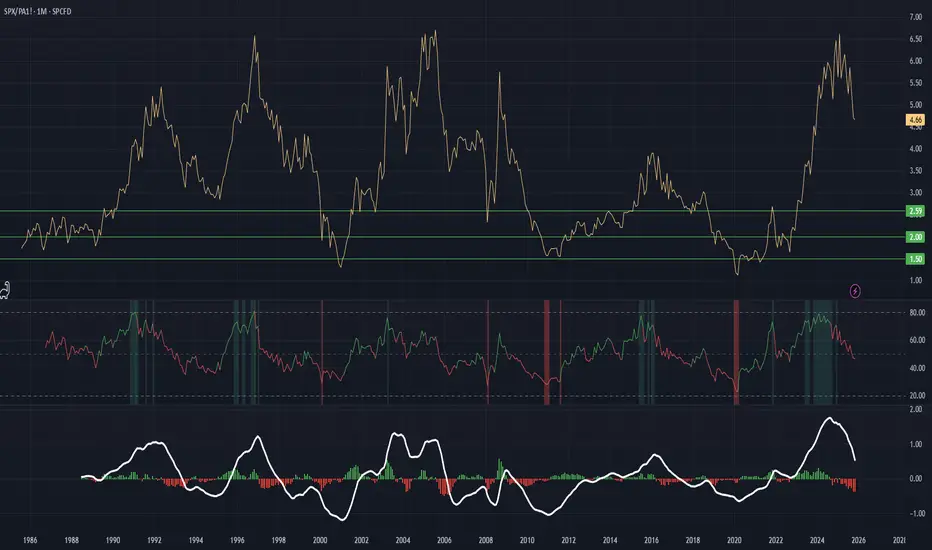This screenshot has width=932, height=550.
Task: Click the 1992 label on time axis
Action: click(154, 540)
